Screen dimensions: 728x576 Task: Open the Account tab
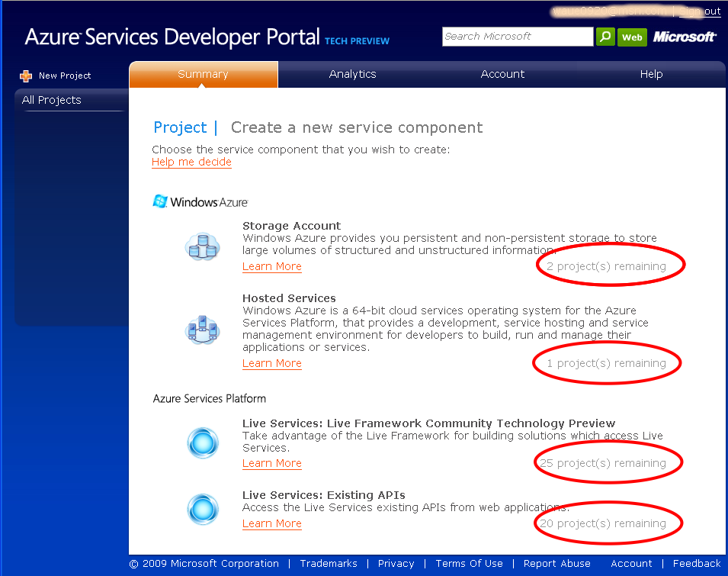click(x=502, y=74)
